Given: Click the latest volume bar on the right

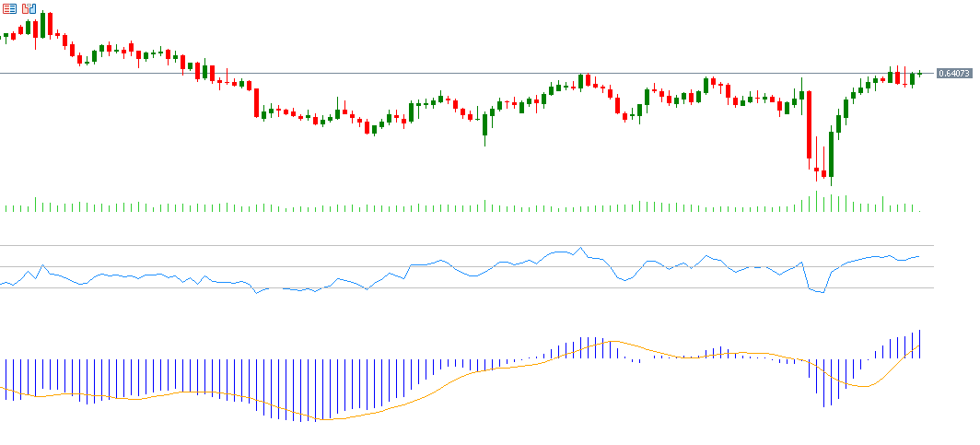Looking at the screenshot, I should 919,209.
